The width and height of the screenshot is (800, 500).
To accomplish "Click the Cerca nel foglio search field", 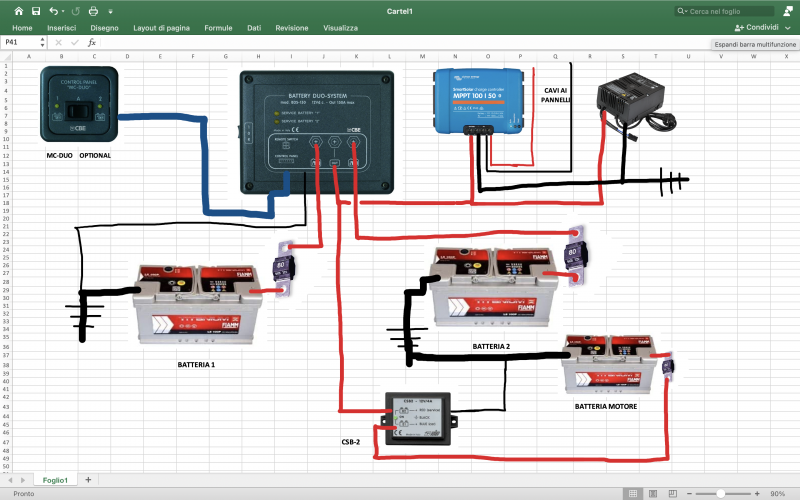I will tap(713, 10).
